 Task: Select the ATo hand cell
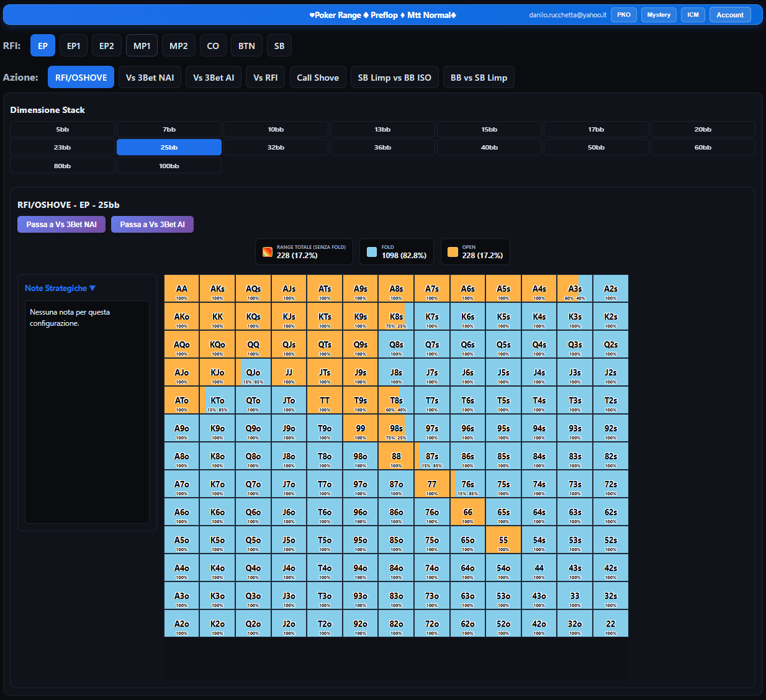[182, 400]
